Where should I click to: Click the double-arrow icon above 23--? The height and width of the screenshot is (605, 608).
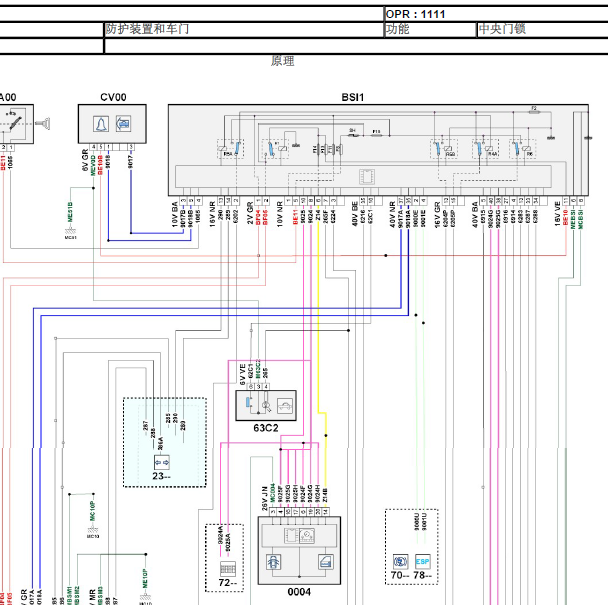162,462
